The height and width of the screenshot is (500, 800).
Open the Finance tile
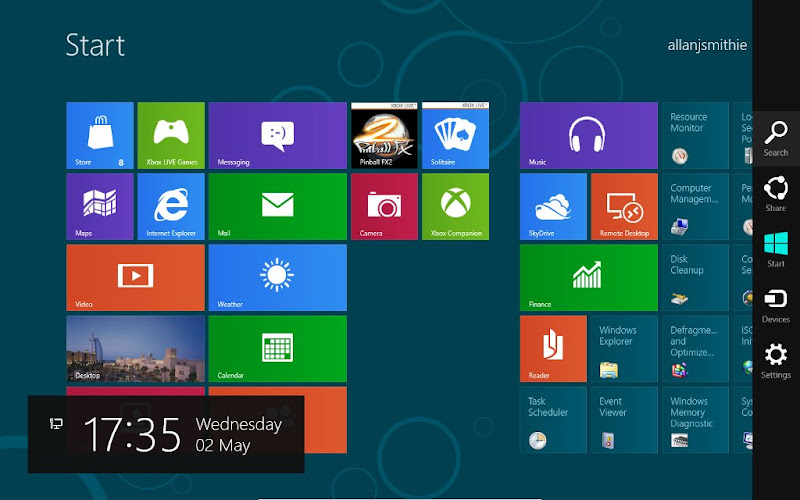point(589,278)
